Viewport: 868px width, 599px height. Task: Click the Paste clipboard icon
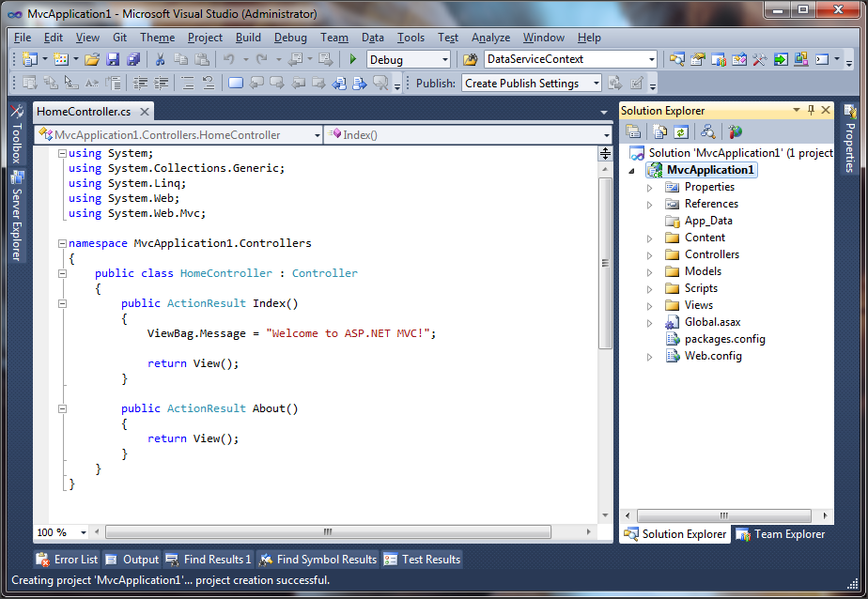coord(201,59)
